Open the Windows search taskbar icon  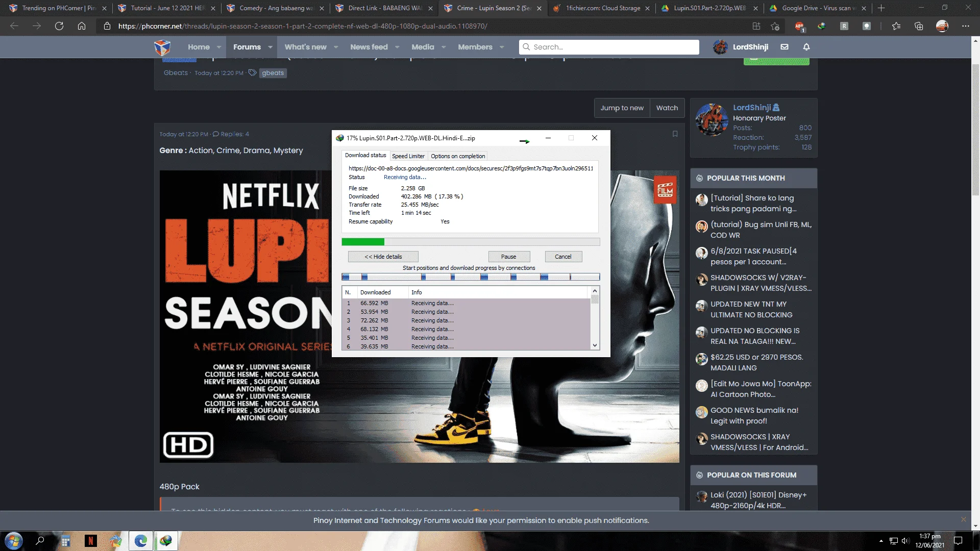pyautogui.click(x=40, y=541)
